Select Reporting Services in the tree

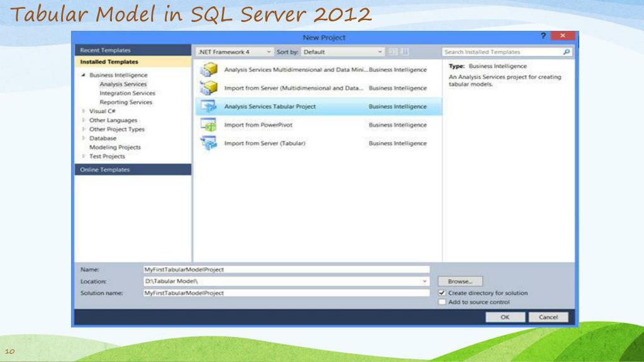click(x=126, y=102)
